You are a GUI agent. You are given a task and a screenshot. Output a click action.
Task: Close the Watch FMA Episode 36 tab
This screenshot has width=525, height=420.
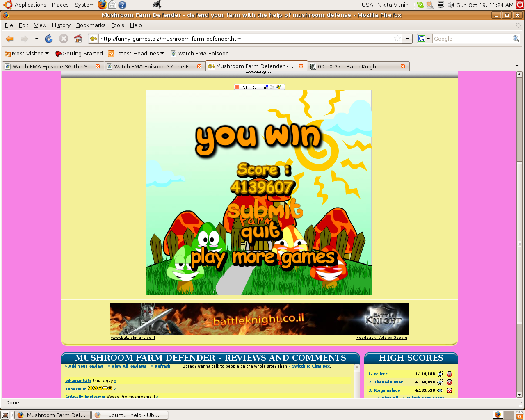click(x=98, y=66)
